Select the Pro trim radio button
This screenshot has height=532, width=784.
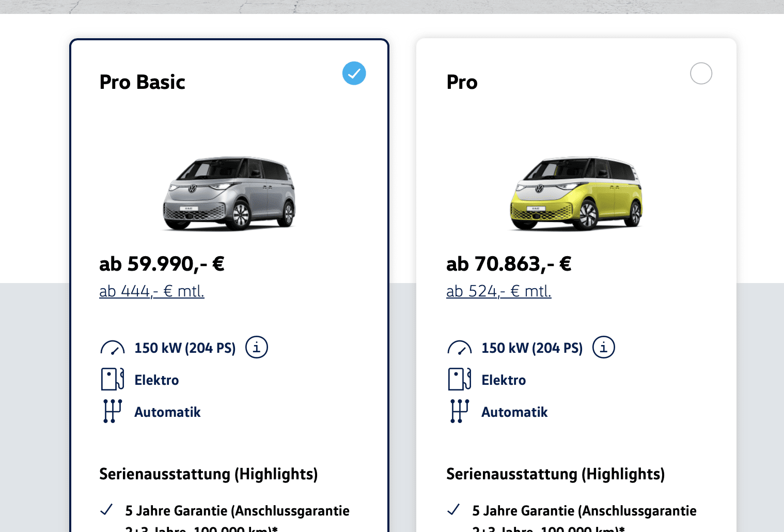tap(701, 73)
